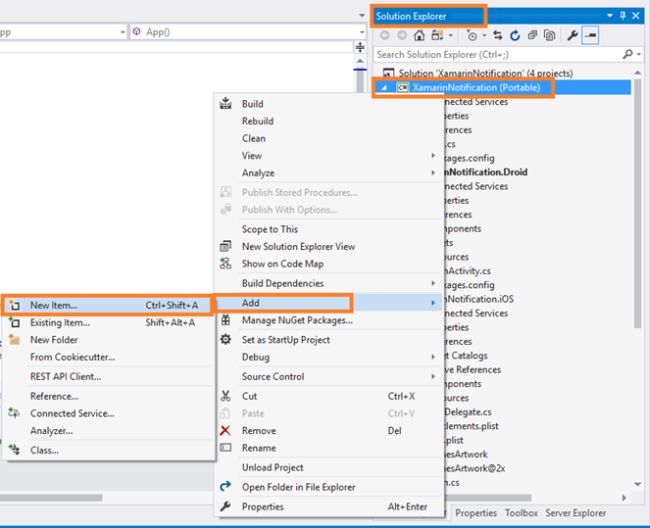Open the view switch dropdown arrow

[451, 36]
